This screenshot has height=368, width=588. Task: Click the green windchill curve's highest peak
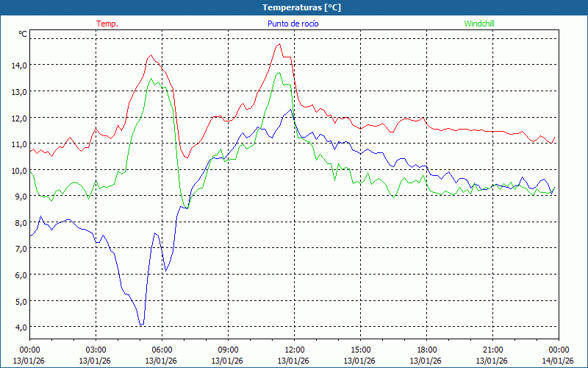coord(278,73)
